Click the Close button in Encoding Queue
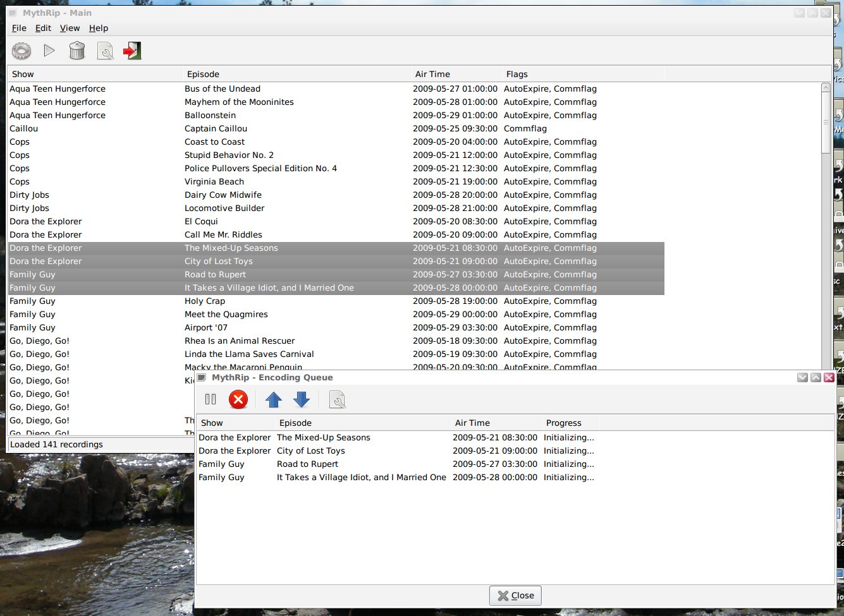 click(x=515, y=595)
